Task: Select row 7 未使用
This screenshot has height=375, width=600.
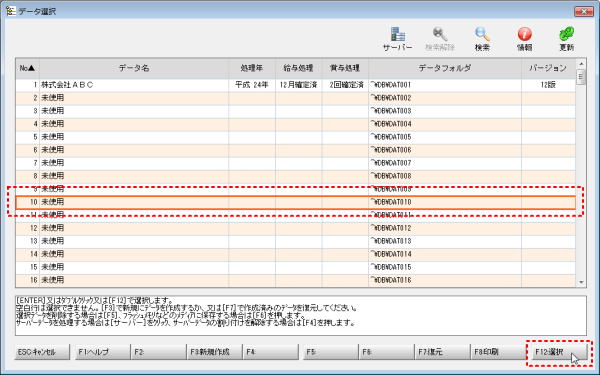Action: point(295,163)
